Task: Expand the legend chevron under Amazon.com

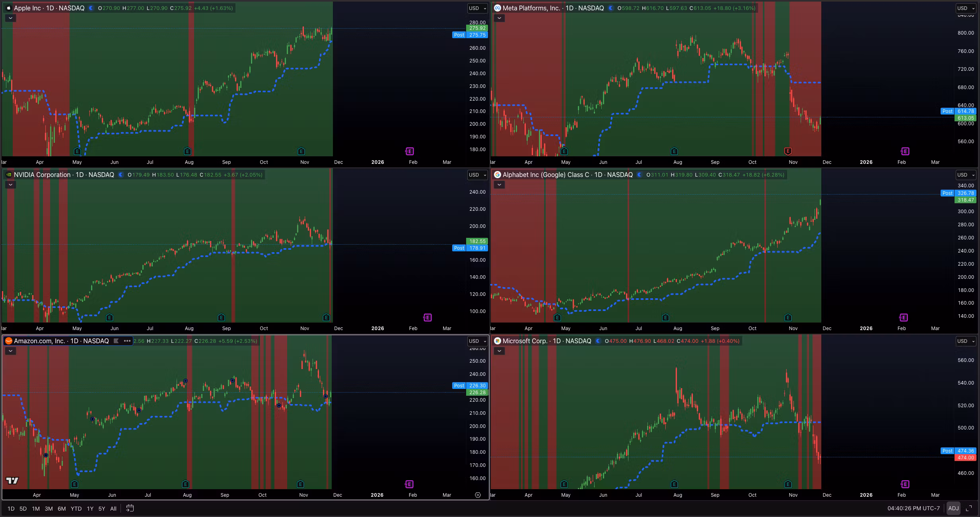Action: [10, 351]
